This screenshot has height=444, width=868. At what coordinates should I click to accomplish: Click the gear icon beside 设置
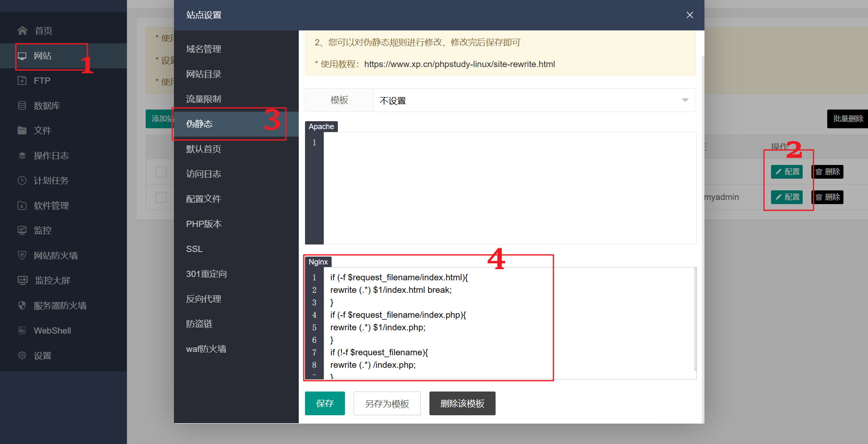22,355
